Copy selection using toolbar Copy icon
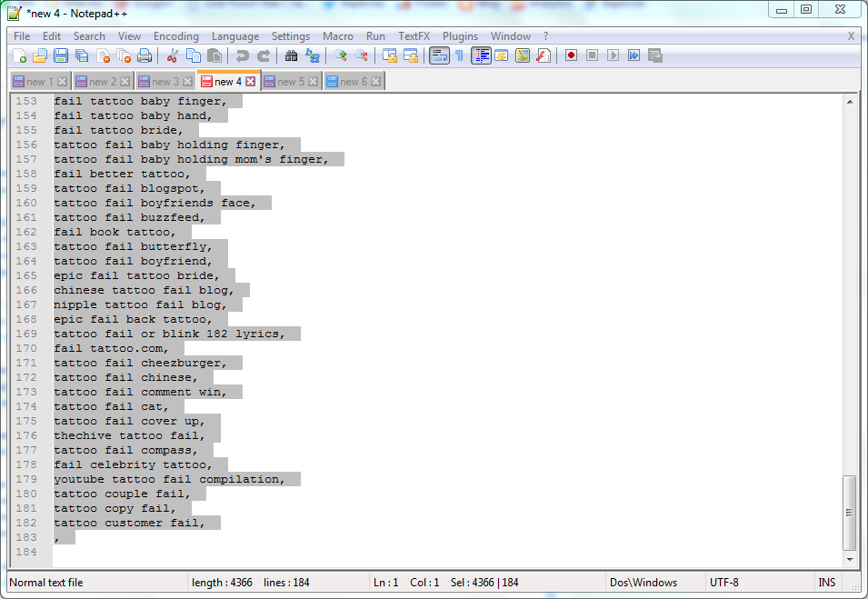 tap(194, 55)
